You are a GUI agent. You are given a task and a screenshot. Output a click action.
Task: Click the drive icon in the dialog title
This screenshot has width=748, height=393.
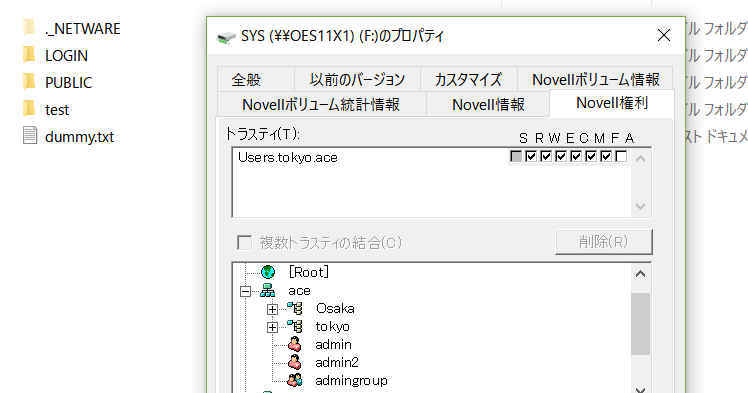[226, 37]
